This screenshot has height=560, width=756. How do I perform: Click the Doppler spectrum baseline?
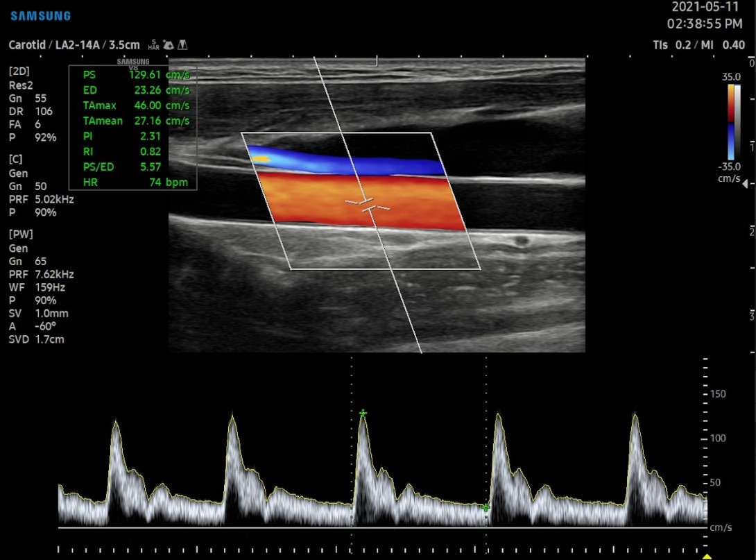pos(381,528)
